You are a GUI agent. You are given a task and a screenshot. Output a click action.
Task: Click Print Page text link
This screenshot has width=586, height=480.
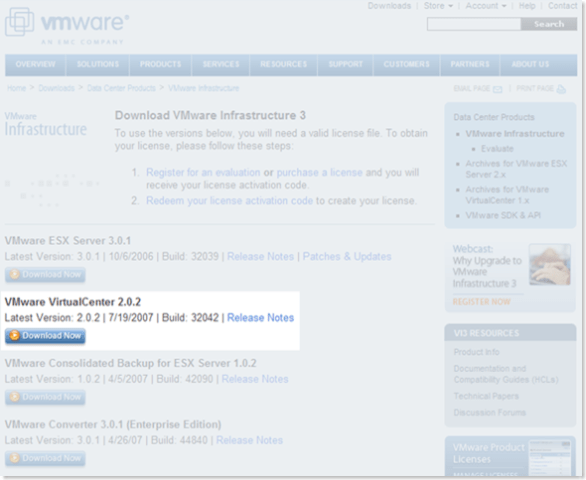coord(535,89)
